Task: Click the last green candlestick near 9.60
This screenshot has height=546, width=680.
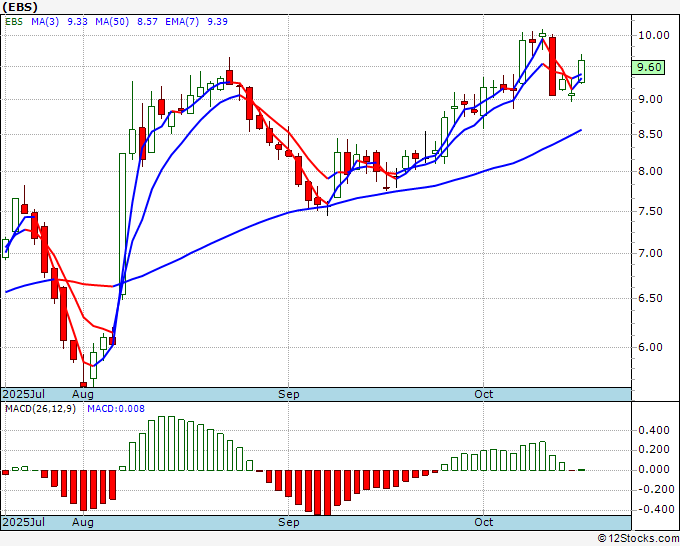Action: tap(582, 71)
